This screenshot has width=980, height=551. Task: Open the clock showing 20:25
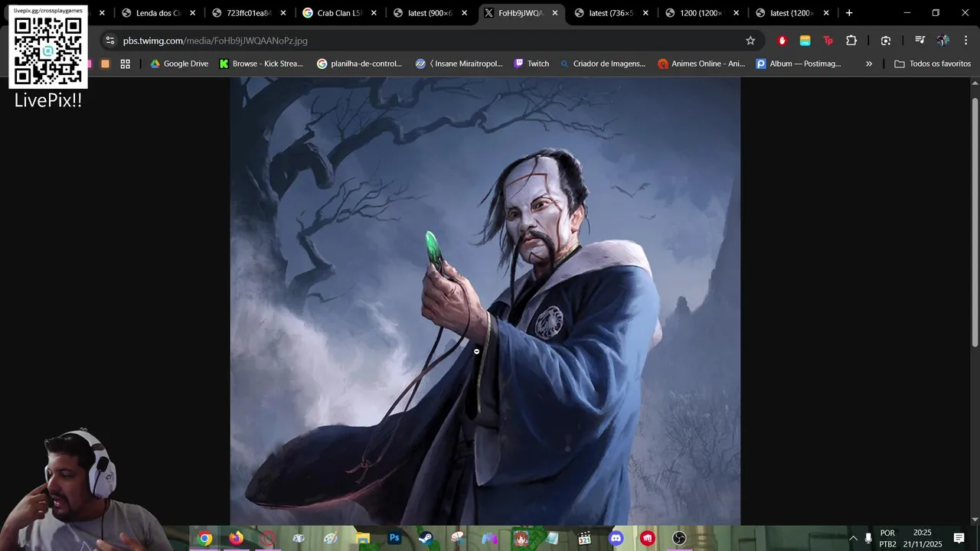point(923,539)
